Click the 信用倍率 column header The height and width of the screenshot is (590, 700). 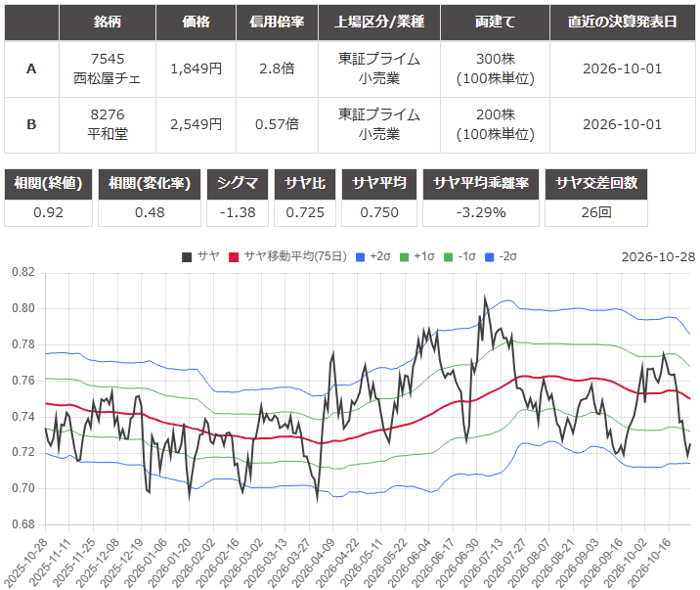pyautogui.click(x=277, y=22)
